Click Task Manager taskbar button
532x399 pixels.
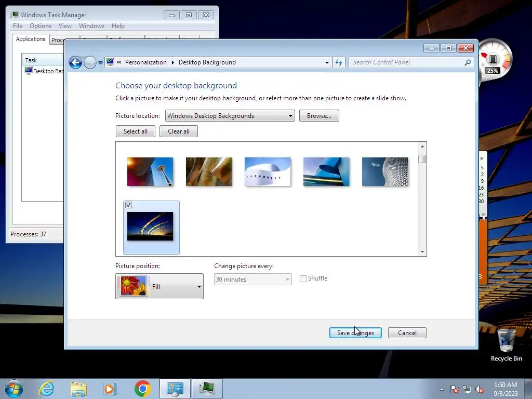(207, 389)
